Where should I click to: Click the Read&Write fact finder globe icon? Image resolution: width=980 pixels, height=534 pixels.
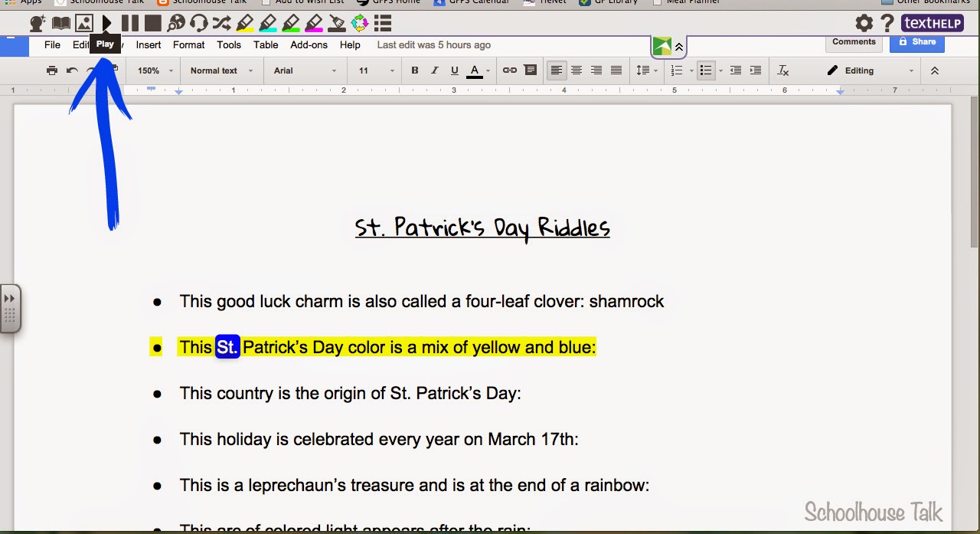(176, 23)
